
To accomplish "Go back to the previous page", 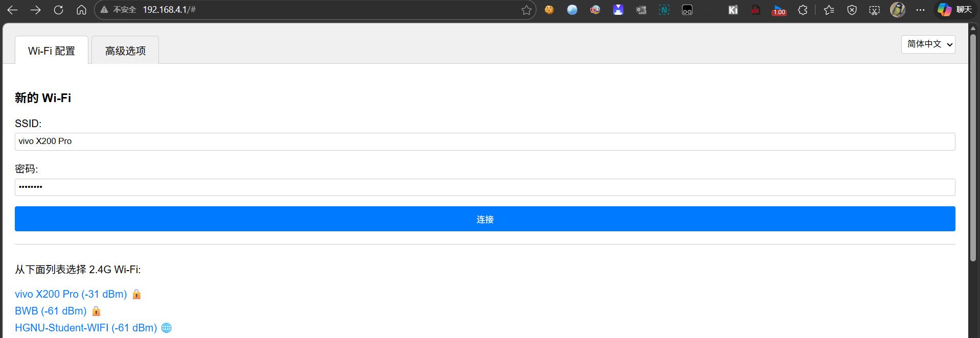I will [x=13, y=10].
